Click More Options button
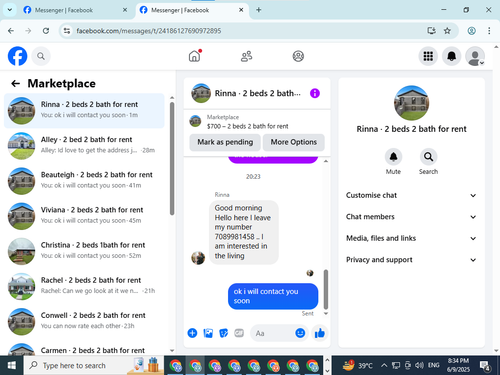This screenshot has width=500, height=375. (x=293, y=142)
